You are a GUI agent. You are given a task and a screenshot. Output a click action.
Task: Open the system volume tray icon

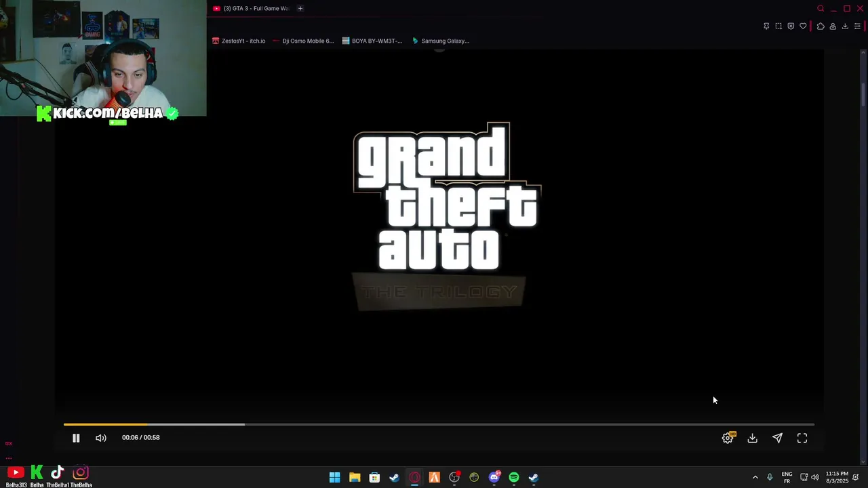pos(815,478)
